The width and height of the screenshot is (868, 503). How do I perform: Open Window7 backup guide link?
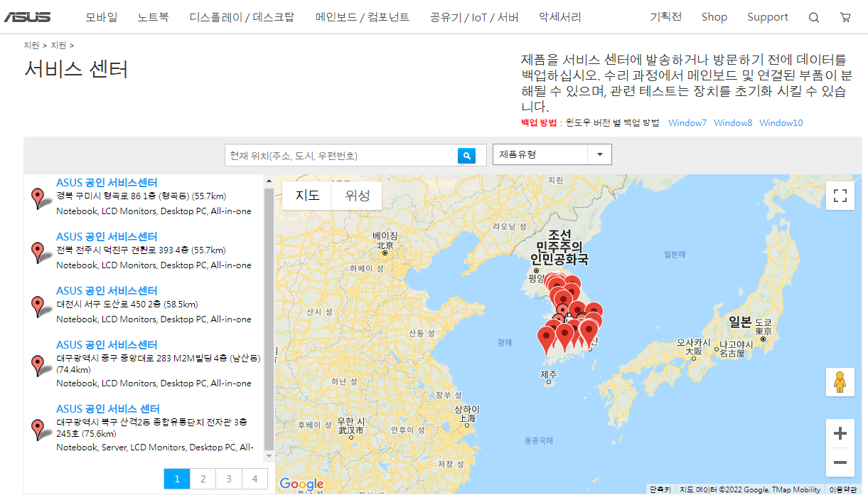pyautogui.click(x=687, y=123)
